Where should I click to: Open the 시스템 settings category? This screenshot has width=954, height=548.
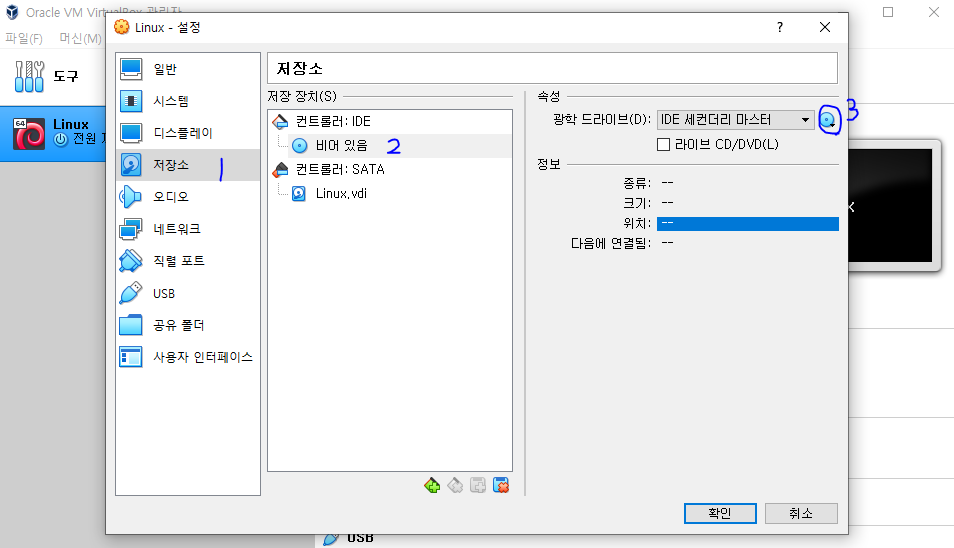(x=187, y=101)
